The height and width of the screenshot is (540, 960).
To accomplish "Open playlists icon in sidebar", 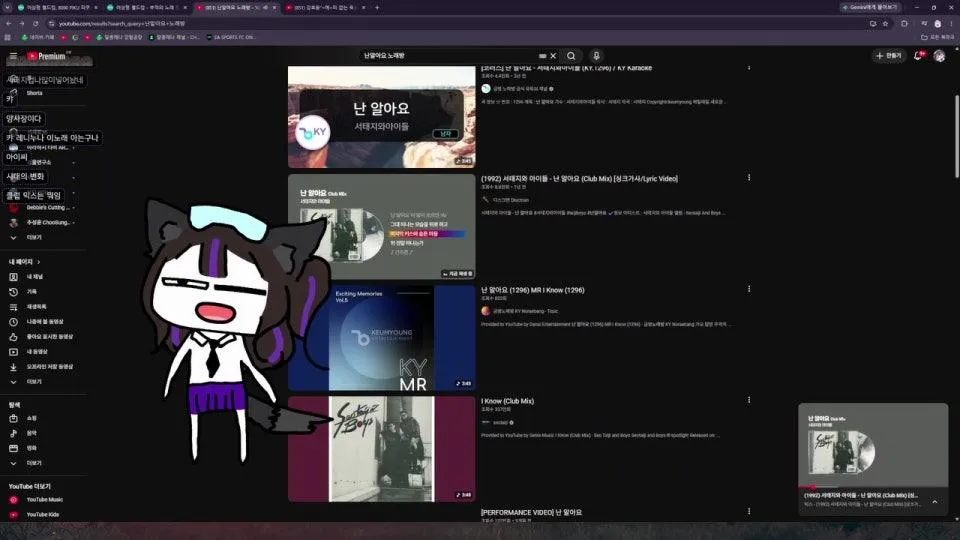I will [x=13, y=307].
